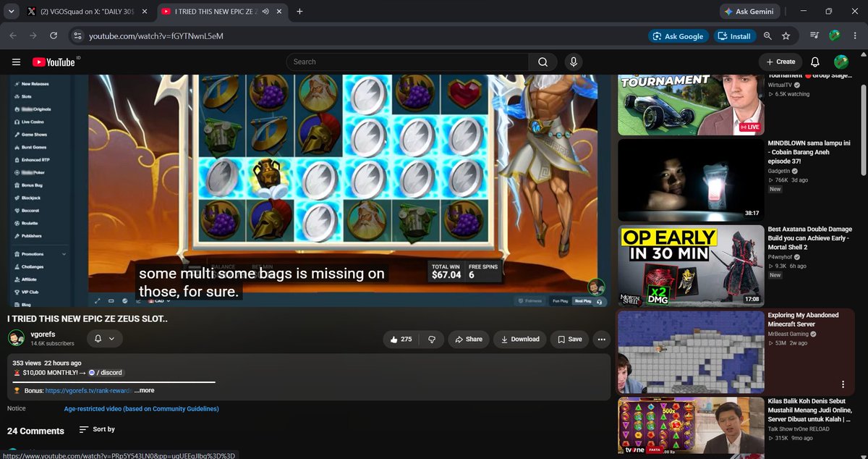Open the discord link in description
This screenshot has height=459, width=868.
tap(105, 372)
